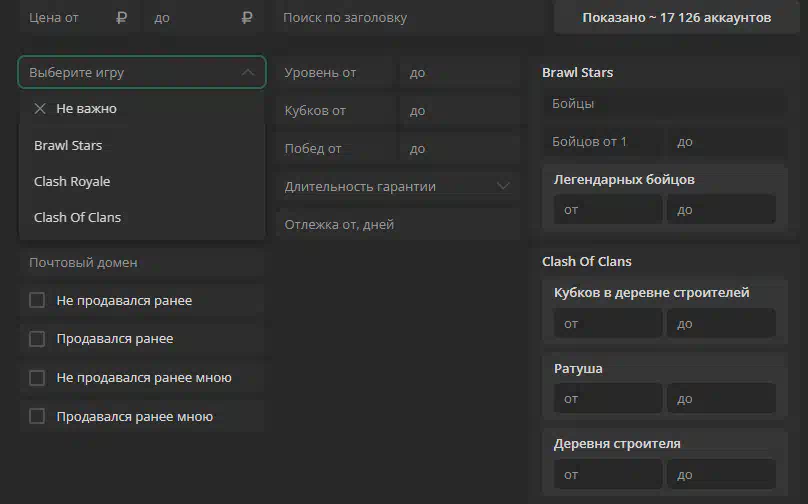Focus the 'Почтовый домен' field
Viewport: 808px width, 504px height.
[142, 262]
